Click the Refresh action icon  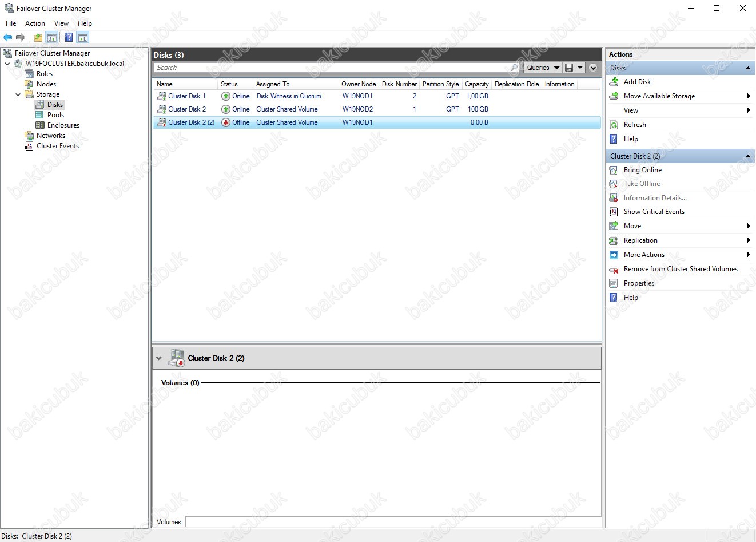coord(614,125)
